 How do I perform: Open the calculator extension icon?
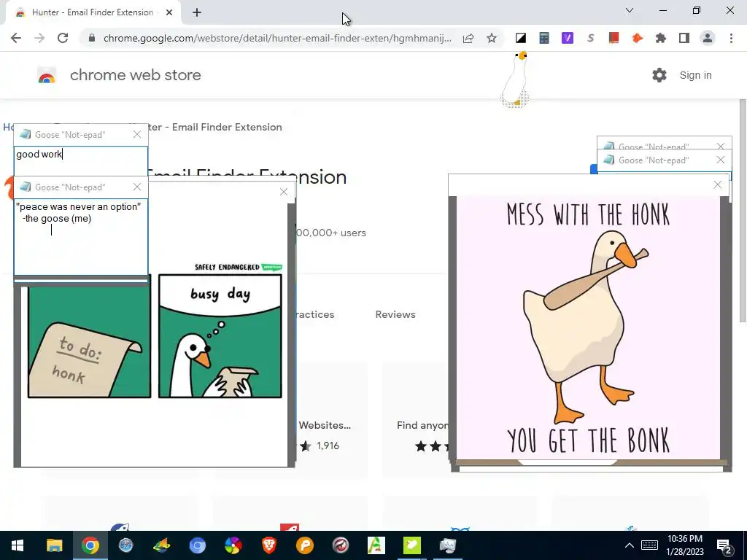click(544, 38)
